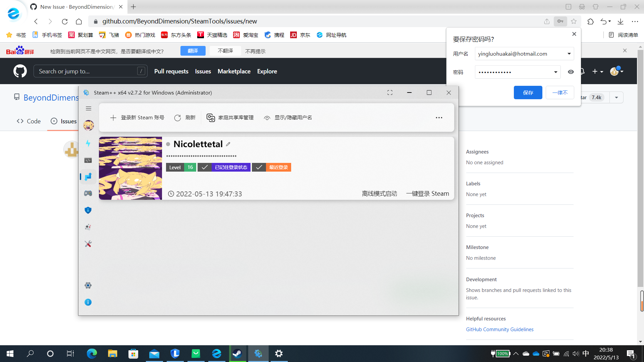Open the reading list button
Screen dimensions: 644x362
[624, 35]
